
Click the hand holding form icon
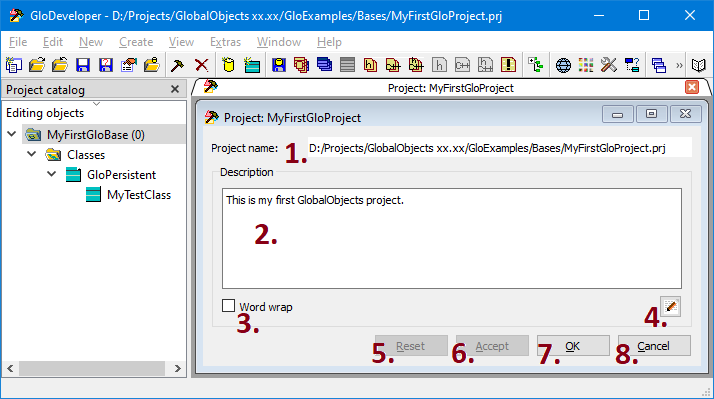click(129, 65)
